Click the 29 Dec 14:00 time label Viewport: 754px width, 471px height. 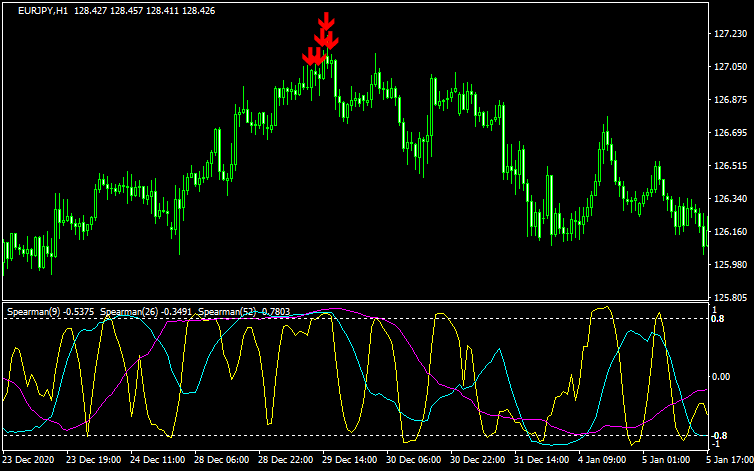(x=351, y=461)
